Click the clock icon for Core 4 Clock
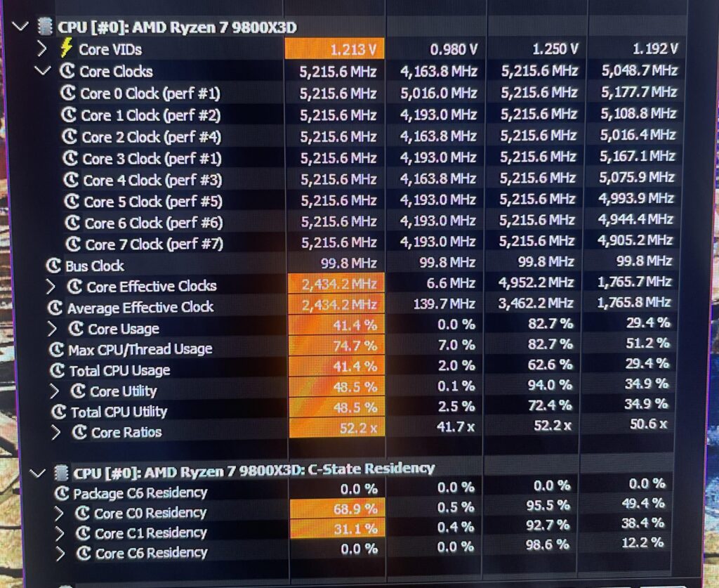719x588 pixels. coord(71,180)
